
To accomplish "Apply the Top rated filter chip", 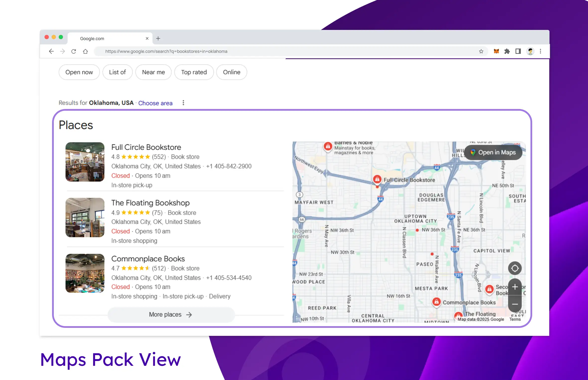I will (194, 72).
